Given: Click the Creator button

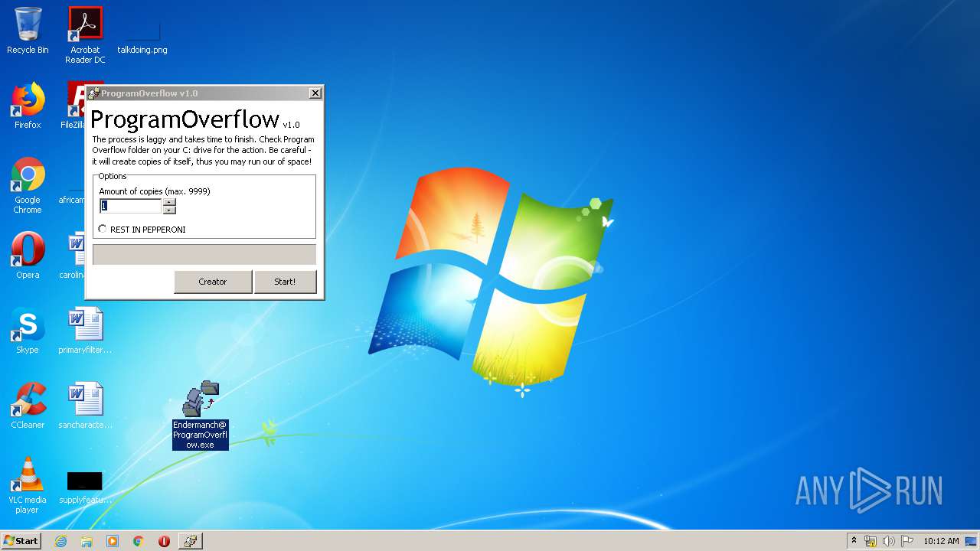Looking at the screenshot, I should (213, 282).
